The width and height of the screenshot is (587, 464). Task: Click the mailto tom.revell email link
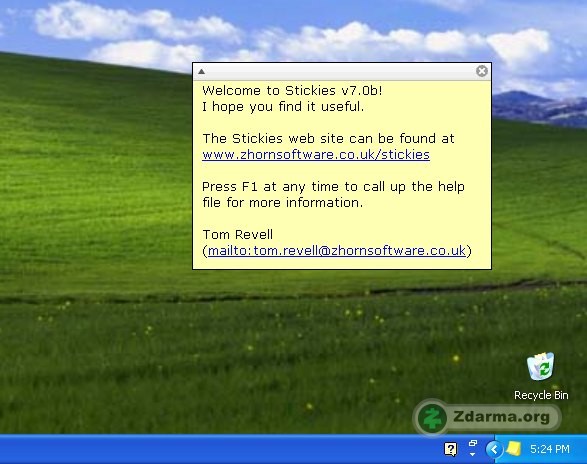click(x=337, y=251)
